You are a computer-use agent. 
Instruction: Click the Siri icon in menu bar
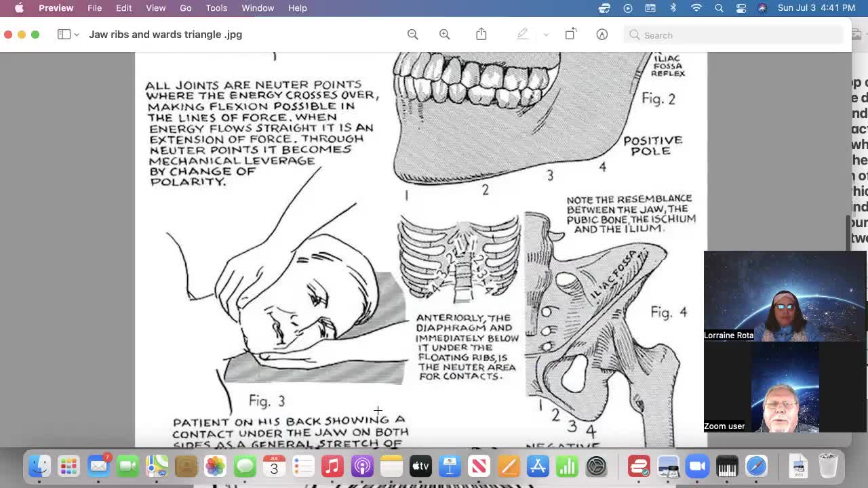point(762,8)
